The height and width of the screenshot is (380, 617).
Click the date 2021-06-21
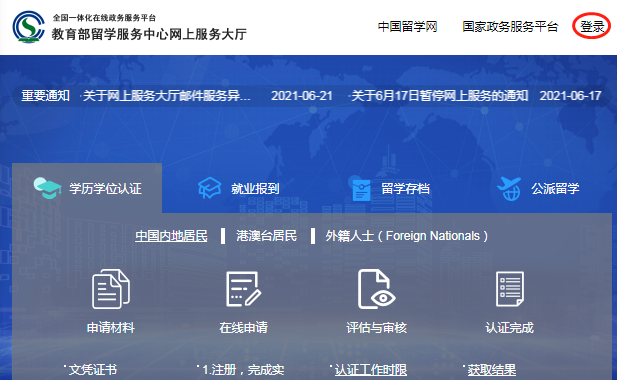(x=302, y=96)
